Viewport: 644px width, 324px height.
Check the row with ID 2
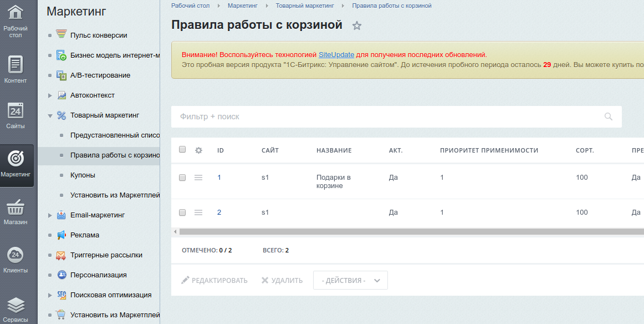pyautogui.click(x=182, y=212)
